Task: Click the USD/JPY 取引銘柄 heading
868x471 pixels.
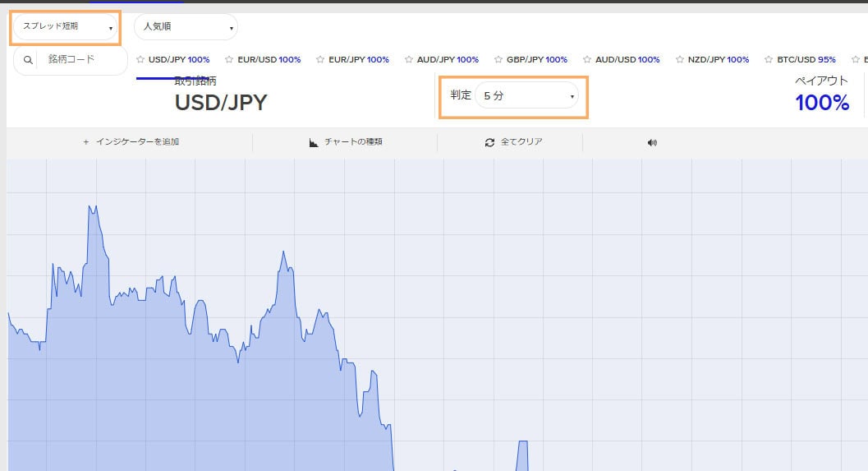Action: coord(221,103)
